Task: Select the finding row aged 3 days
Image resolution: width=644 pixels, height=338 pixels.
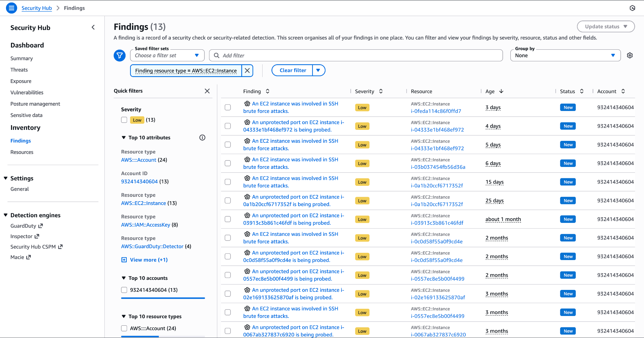Action: [228, 107]
